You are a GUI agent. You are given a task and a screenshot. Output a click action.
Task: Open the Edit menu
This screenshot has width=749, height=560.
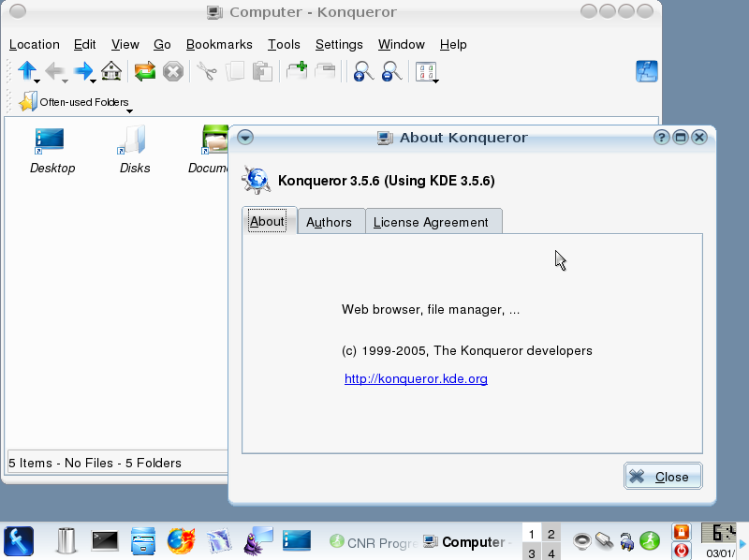click(84, 44)
